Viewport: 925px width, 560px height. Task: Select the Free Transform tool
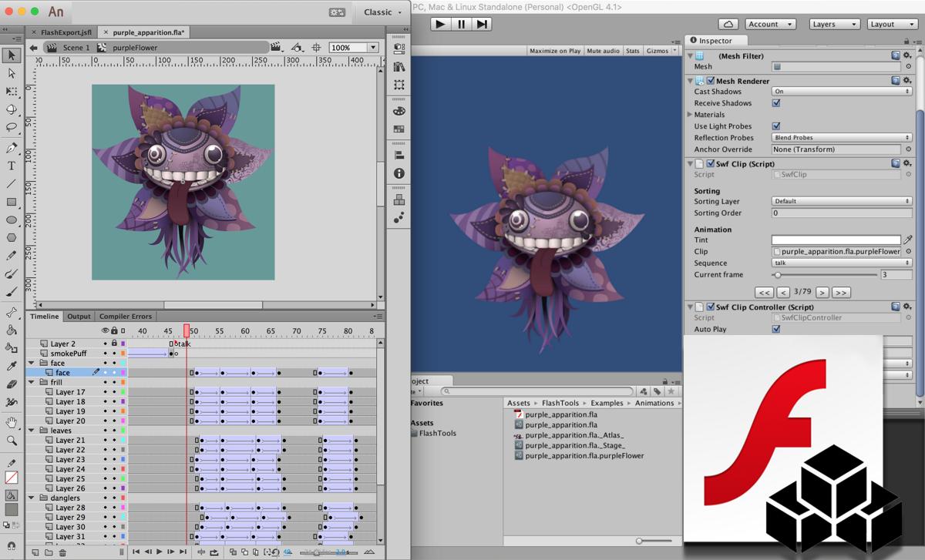12,91
